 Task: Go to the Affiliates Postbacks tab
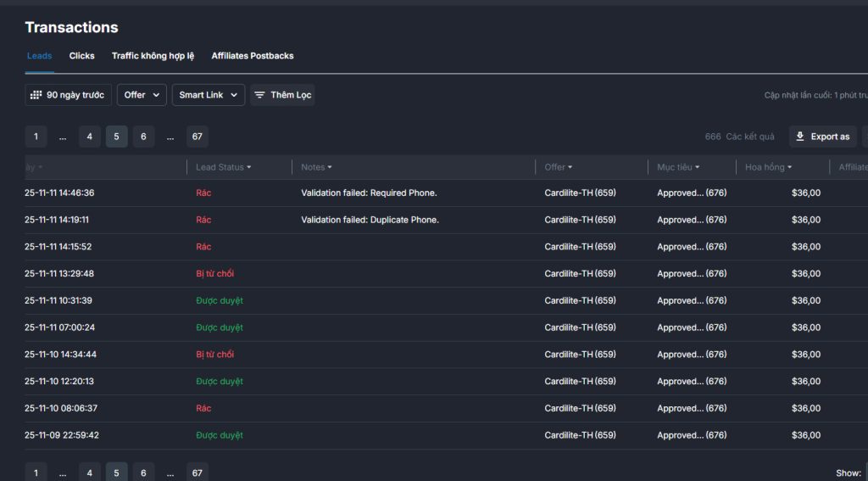click(253, 56)
